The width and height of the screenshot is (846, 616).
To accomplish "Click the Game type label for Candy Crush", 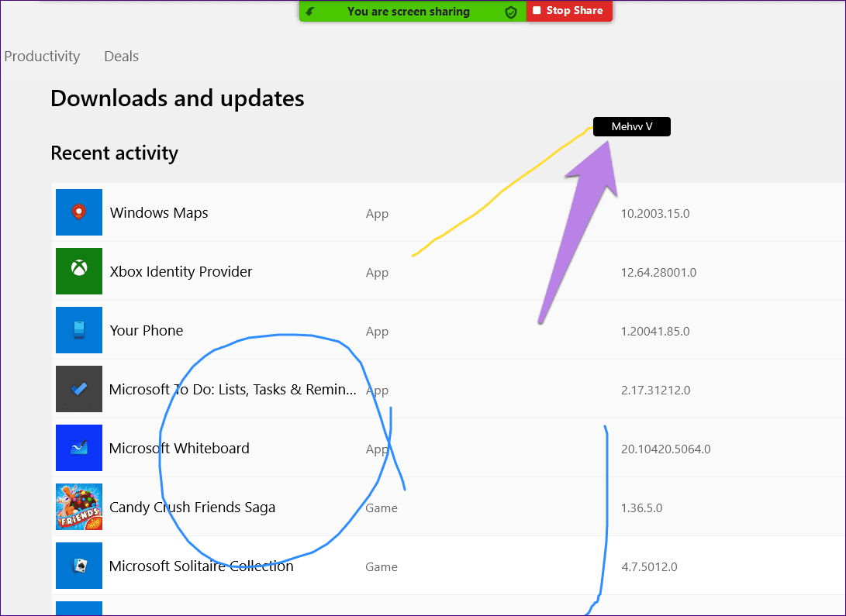I will (382, 508).
